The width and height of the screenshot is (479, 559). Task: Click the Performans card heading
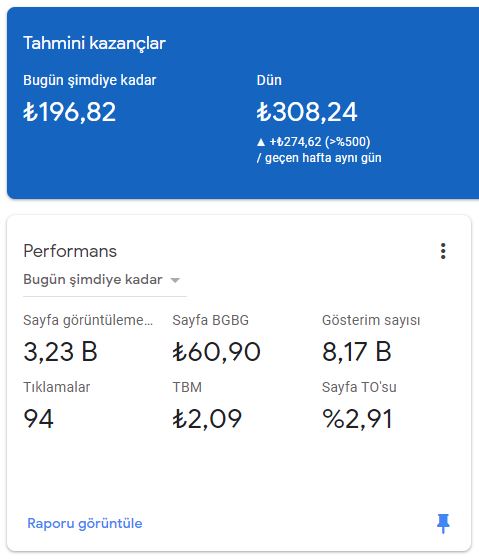coord(70,251)
